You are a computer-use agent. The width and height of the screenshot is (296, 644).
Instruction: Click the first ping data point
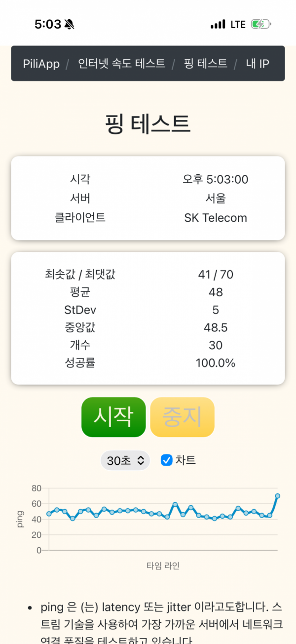[49, 514]
